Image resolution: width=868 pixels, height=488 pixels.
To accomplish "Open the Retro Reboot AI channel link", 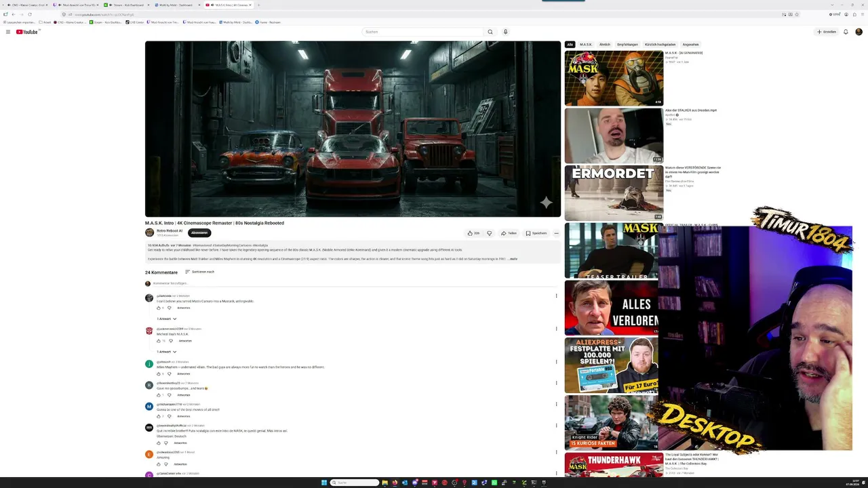I will coord(170,230).
